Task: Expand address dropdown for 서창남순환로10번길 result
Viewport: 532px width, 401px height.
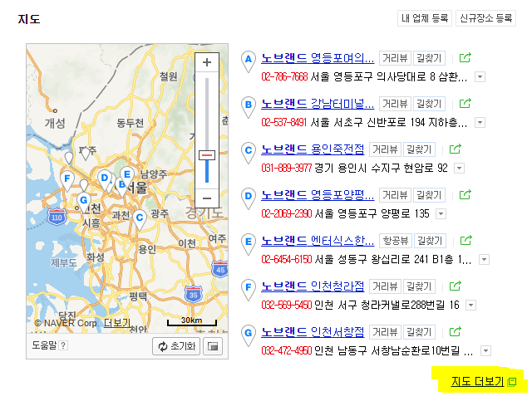Action: click(x=485, y=351)
